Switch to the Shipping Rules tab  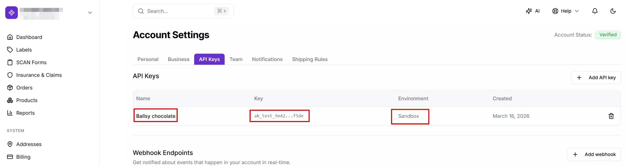point(310,59)
